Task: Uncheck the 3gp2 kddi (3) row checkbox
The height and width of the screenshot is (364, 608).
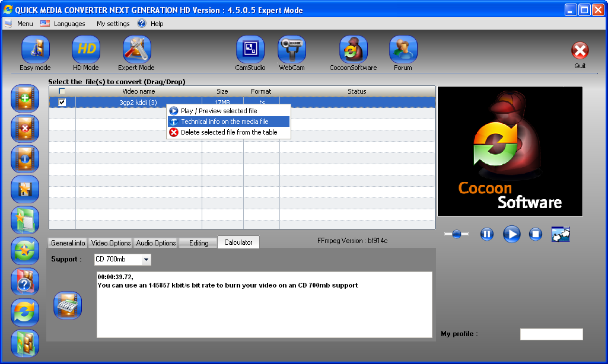Action: click(62, 103)
